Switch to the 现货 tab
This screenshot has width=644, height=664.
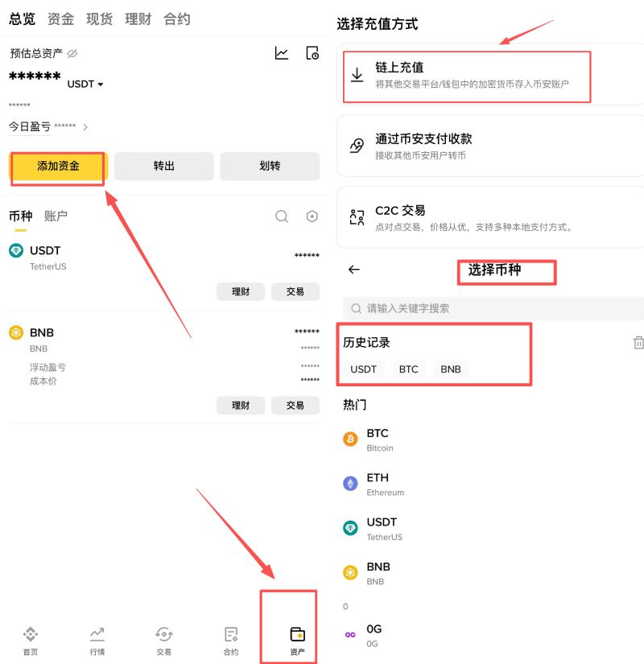99,19
